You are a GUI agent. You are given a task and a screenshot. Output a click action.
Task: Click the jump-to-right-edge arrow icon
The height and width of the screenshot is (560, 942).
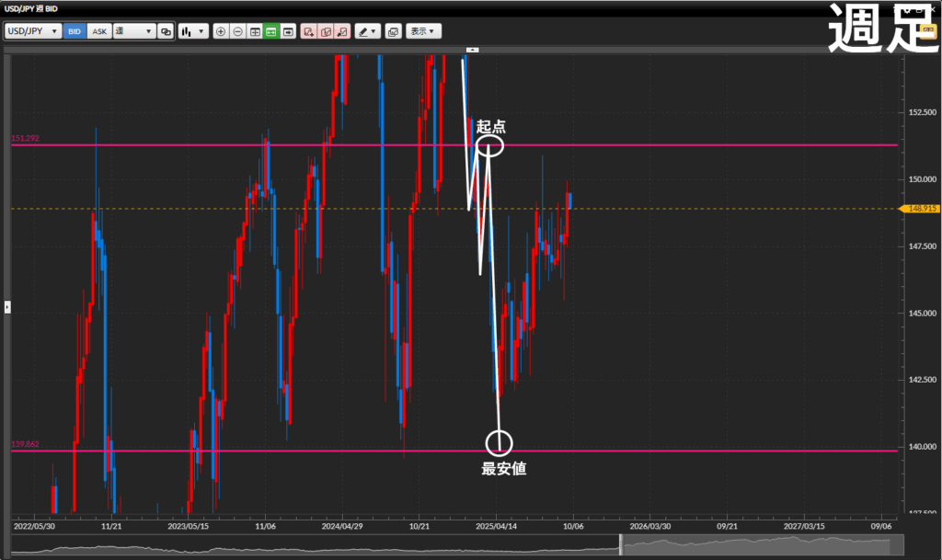288,31
